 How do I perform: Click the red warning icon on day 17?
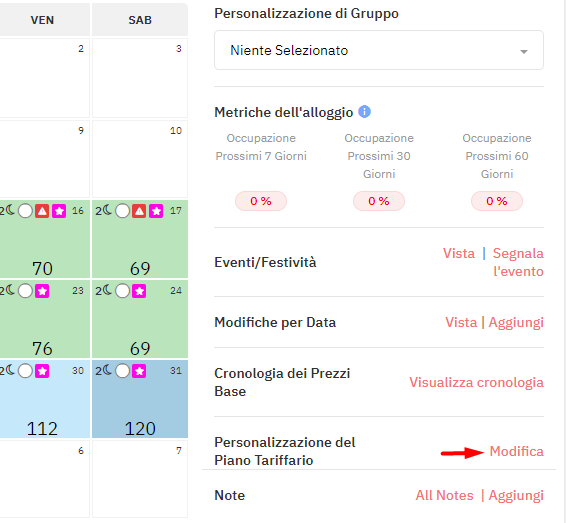pyautogui.click(x=139, y=211)
